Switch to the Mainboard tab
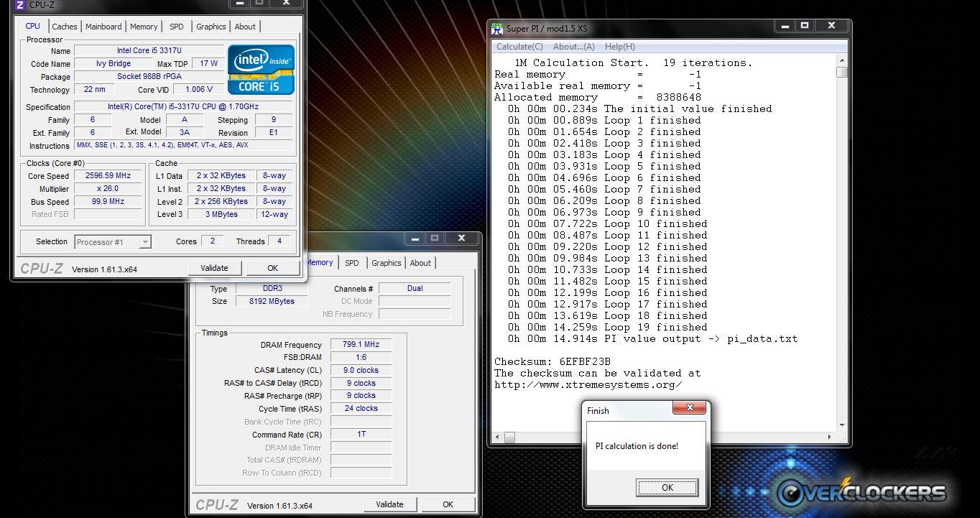The width and height of the screenshot is (980, 518). coord(103,27)
